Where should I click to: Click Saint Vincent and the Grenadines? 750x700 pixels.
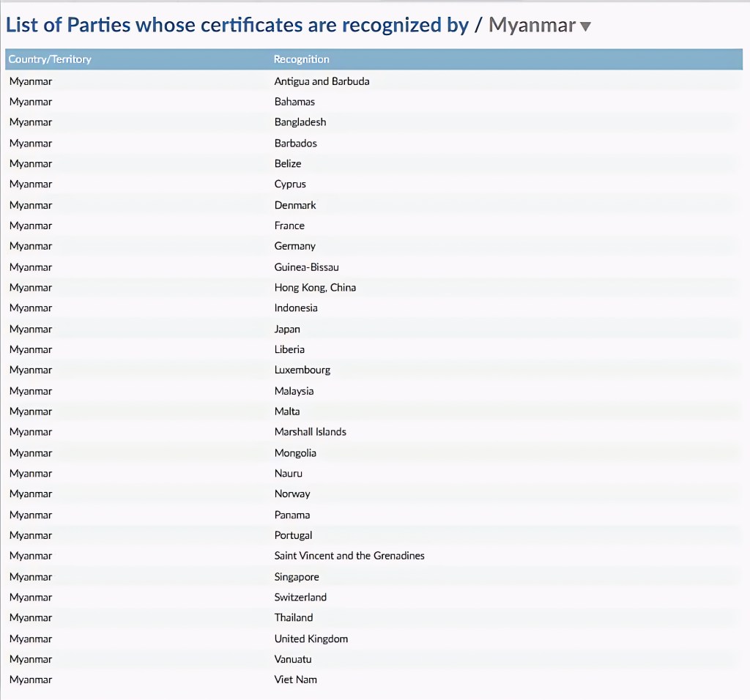(349, 556)
